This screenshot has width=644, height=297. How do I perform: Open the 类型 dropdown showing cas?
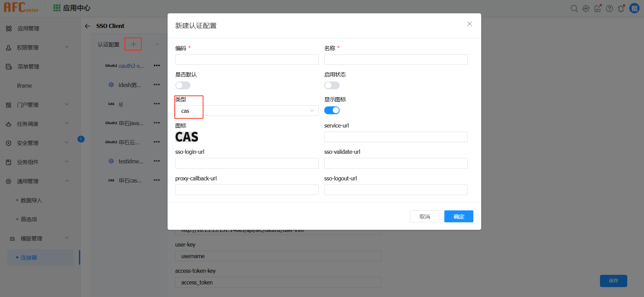click(246, 111)
